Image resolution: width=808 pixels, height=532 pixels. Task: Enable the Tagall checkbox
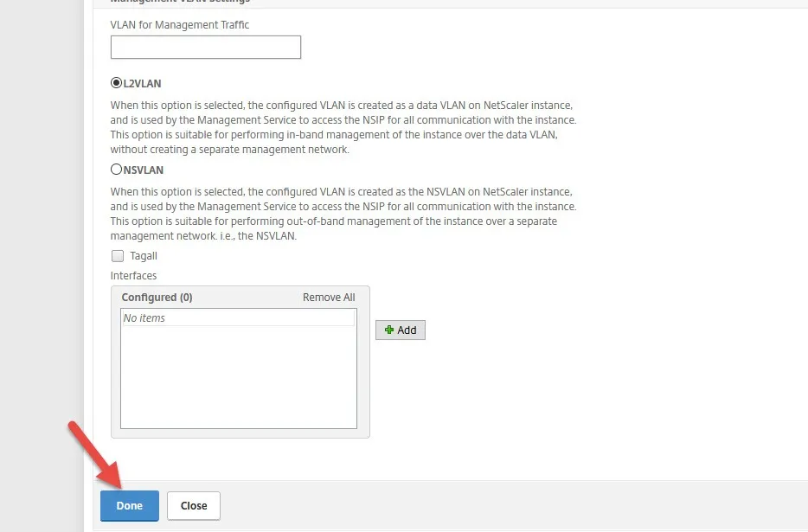(x=118, y=256)
